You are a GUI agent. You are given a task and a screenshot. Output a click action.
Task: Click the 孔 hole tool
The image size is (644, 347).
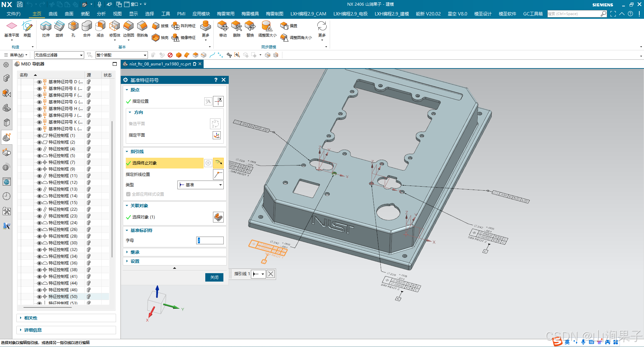tap(73, 29)
